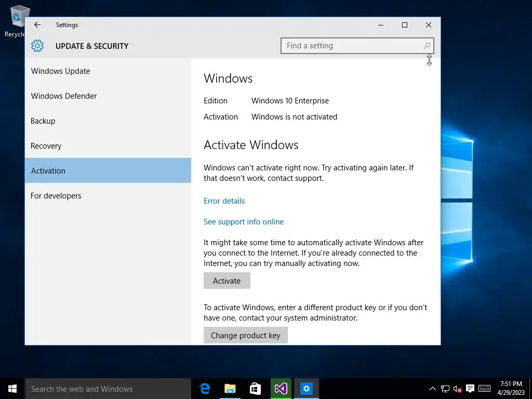Open the Error details link

pyautogui.click(x=224, y=201)
